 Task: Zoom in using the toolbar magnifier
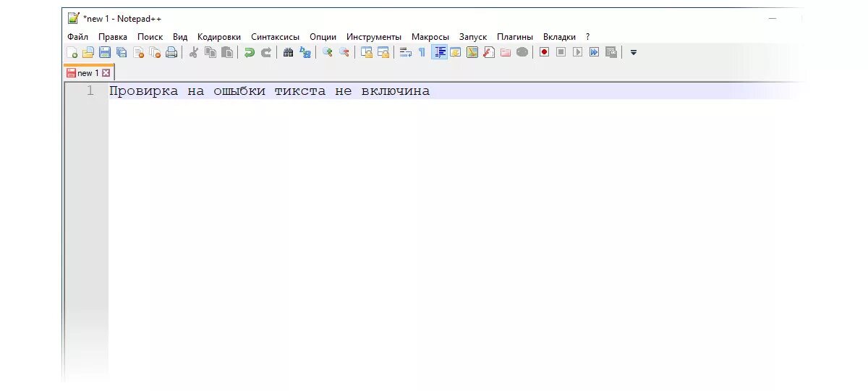click(x=328, y=52)
